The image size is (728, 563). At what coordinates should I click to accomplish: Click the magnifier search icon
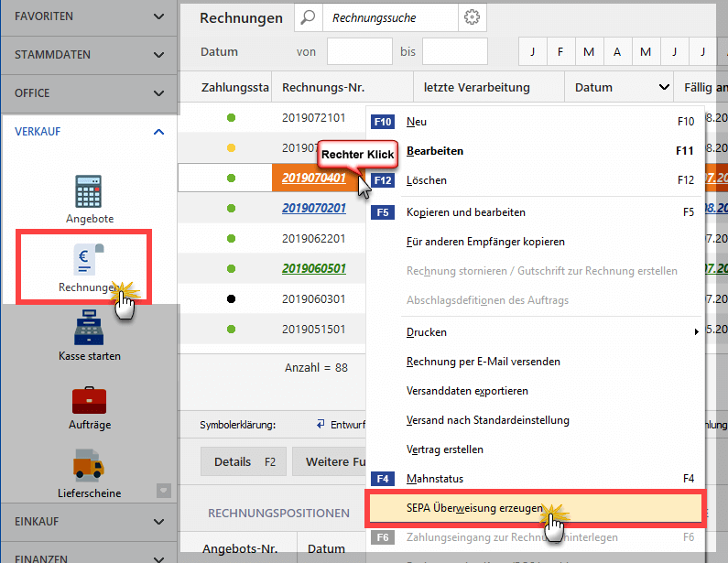(308, 17)
